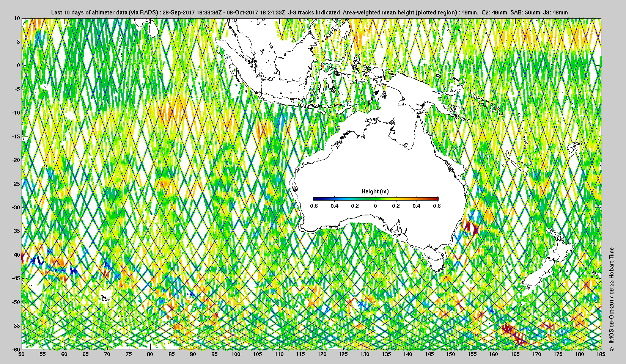The width and height of the screenshot is (626, 364).
Task: Click latitude axis label '10'
Action: tap(17, 18)
